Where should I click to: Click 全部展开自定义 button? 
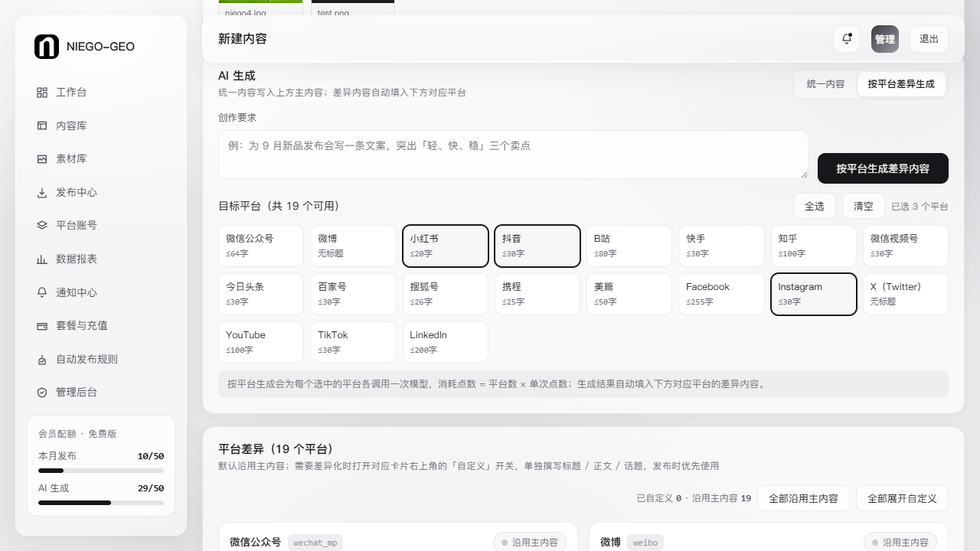[x=902, y=498]
